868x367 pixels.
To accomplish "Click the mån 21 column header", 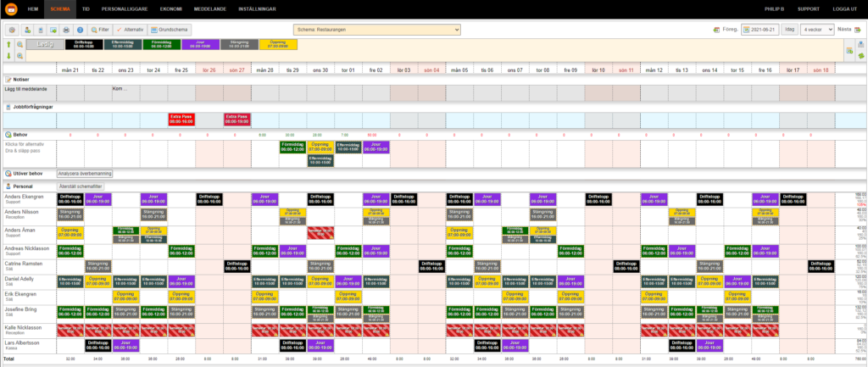I will [x=70, y=70].
